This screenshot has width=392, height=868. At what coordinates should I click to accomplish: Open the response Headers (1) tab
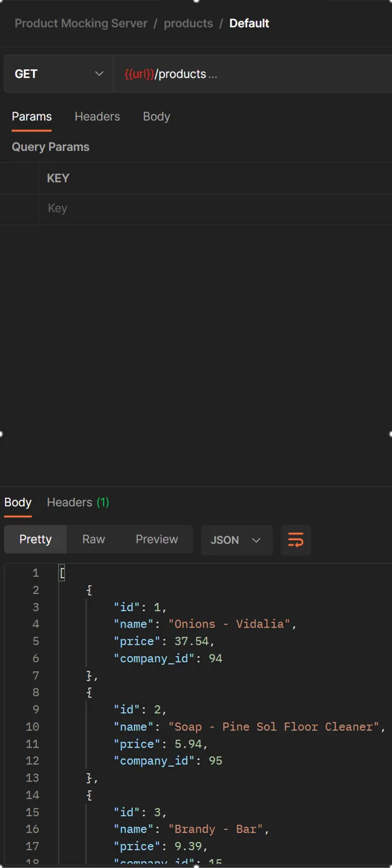[78, 502]
